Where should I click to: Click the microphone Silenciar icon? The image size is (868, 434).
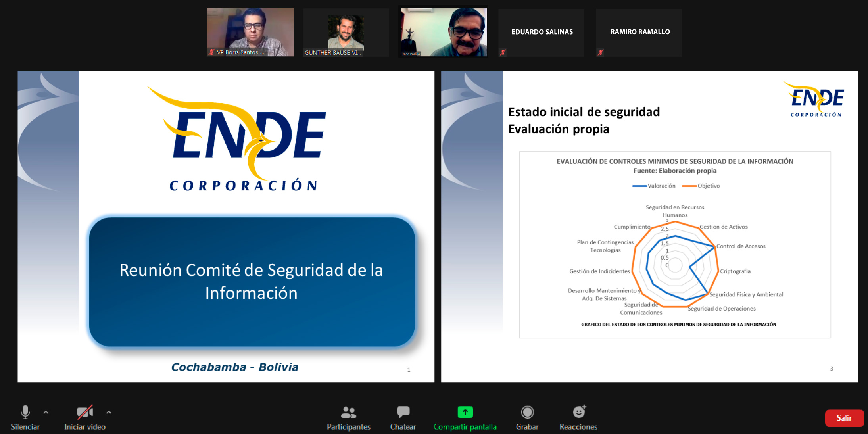click(25, 412)
